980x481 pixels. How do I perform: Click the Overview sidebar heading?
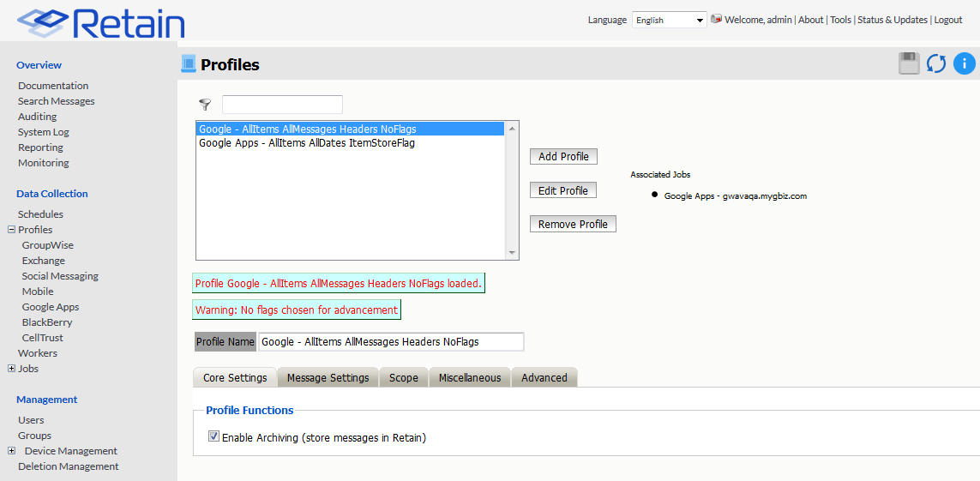point(39,65)
